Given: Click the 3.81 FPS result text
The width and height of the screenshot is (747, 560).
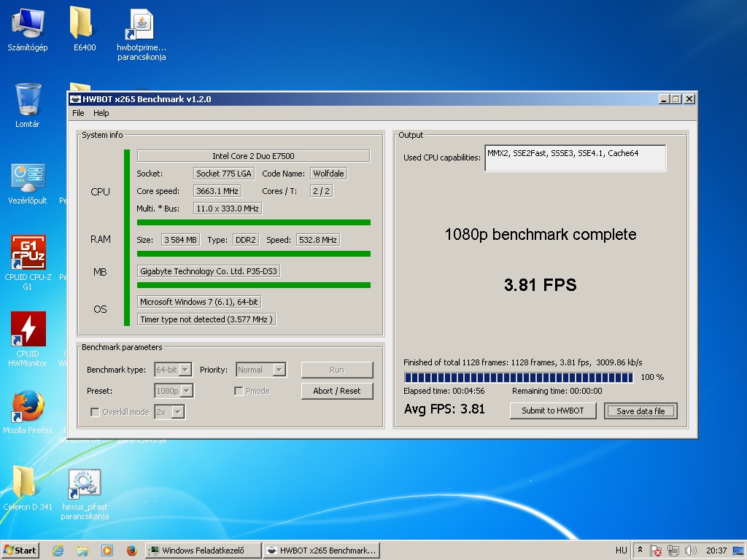Looking at the screenshot, I should 541,285.
